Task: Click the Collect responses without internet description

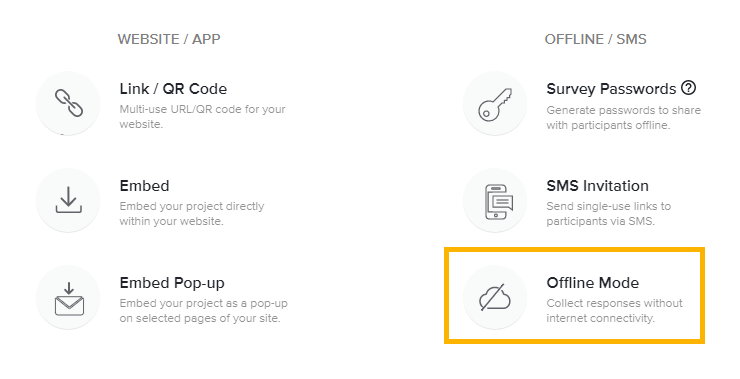Action: tap(614, 311)
